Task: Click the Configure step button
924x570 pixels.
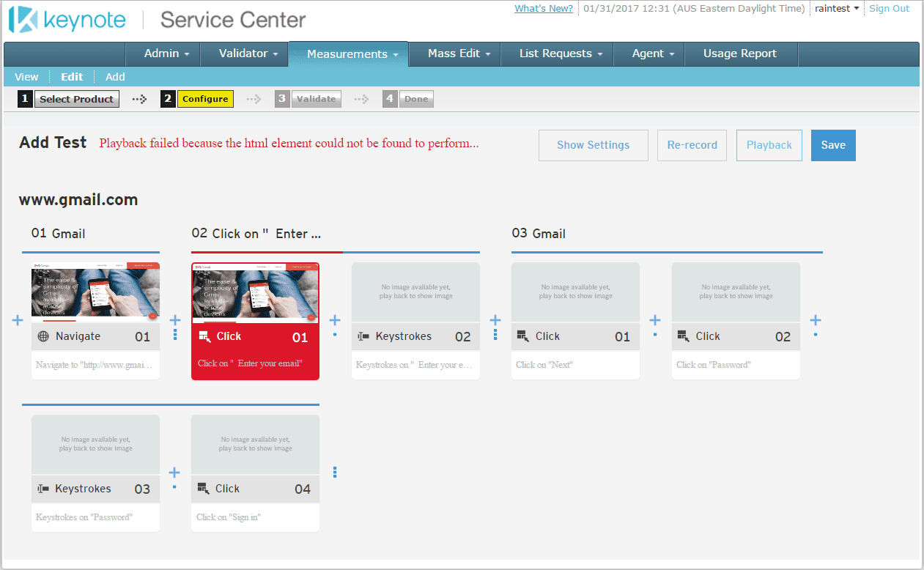Action: tap(205, 99)
